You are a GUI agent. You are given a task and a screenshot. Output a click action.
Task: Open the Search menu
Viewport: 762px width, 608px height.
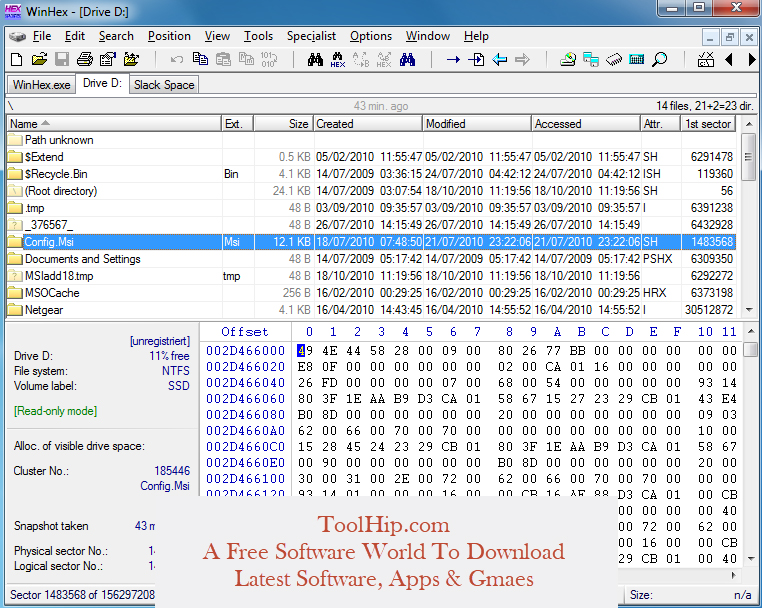pyautogui.click(x=116, y=36)
